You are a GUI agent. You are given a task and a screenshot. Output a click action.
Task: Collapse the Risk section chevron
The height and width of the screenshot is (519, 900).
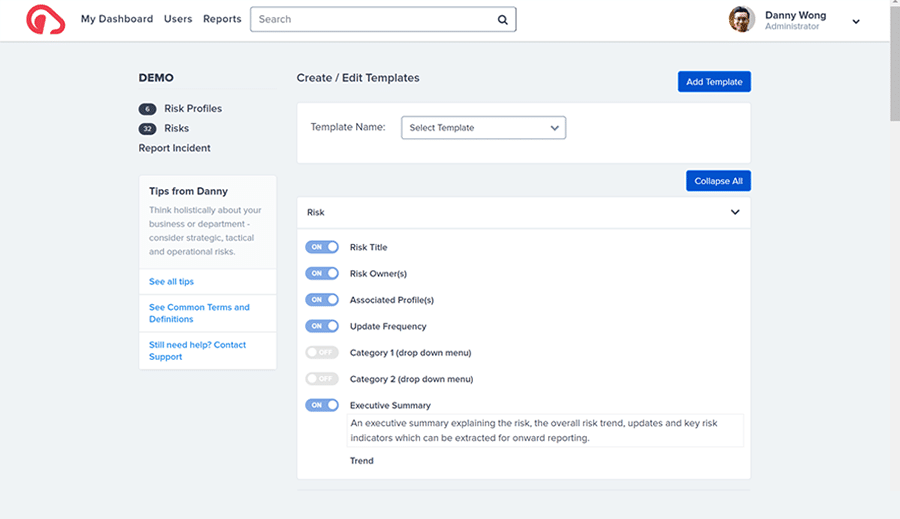coord(735,212)
